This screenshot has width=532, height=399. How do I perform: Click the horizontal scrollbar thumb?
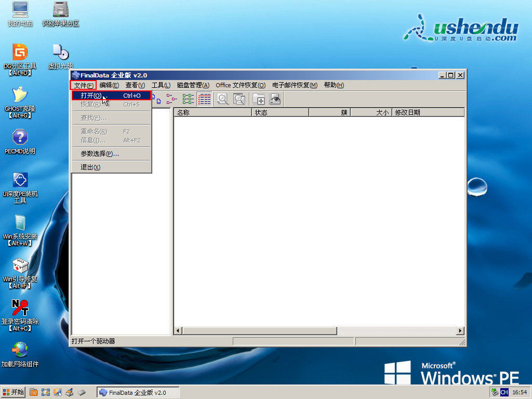point(260,330)
